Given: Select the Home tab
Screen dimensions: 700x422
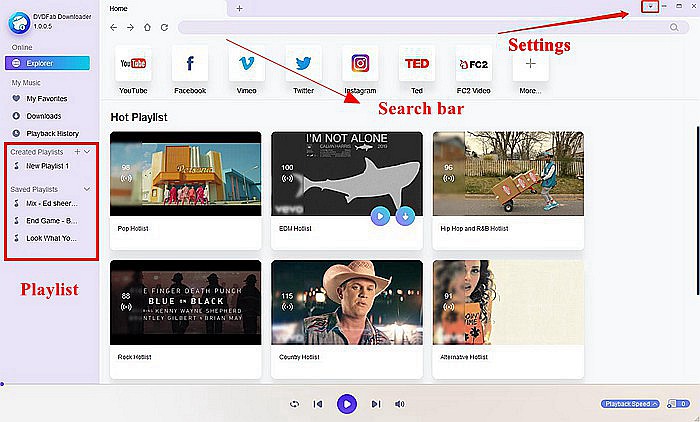Looking at the screenshot, I should click(x=118, y=8).
